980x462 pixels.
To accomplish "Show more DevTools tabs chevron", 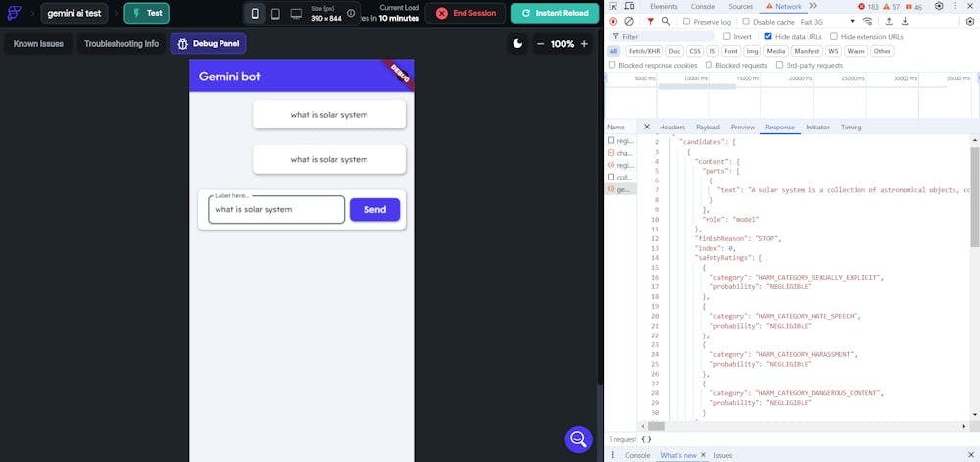I will coord(813,6).
